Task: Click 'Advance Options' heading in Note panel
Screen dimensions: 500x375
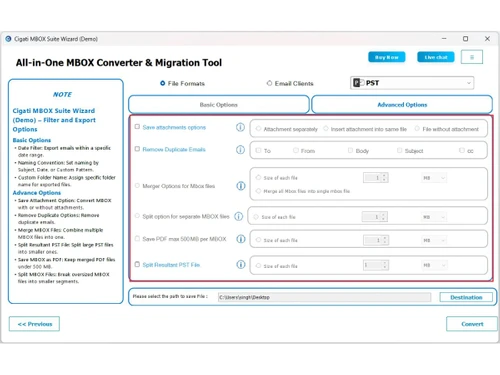Action: [x=37, y=193]
